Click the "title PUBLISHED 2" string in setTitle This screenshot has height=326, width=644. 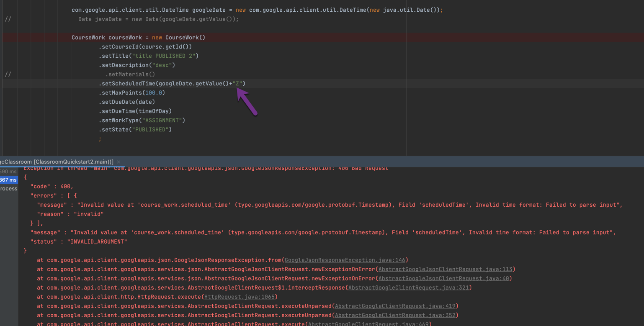164,56
